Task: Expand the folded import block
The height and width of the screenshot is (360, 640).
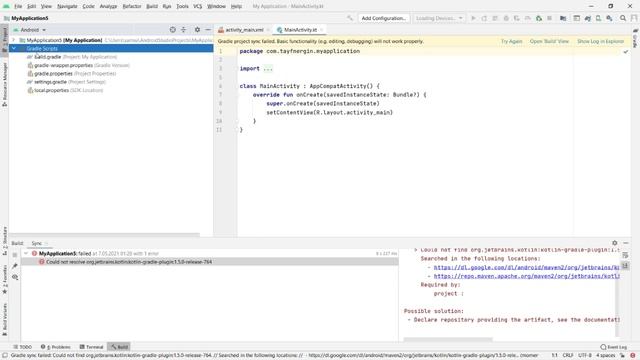Action: point(268,69)
